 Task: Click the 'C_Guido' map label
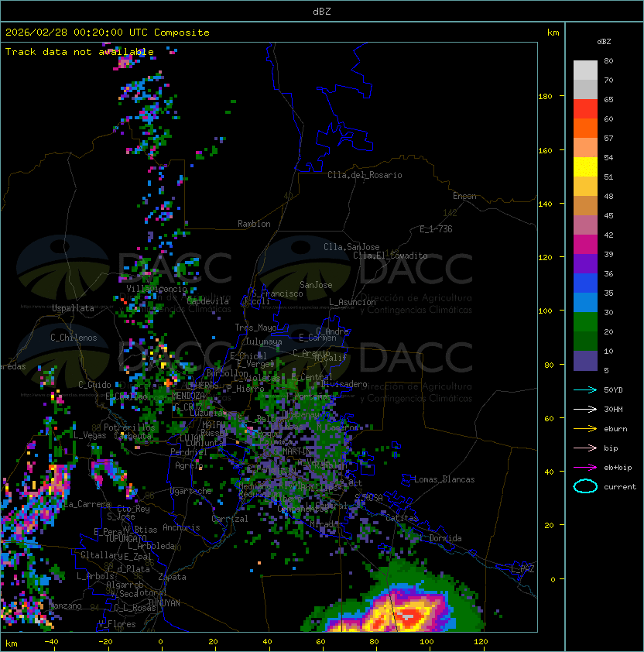[x=94, y=385]
